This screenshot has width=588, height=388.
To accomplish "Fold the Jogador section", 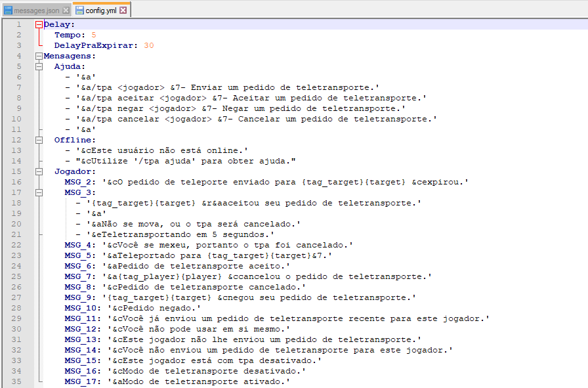I will click(x=39, y=171).
